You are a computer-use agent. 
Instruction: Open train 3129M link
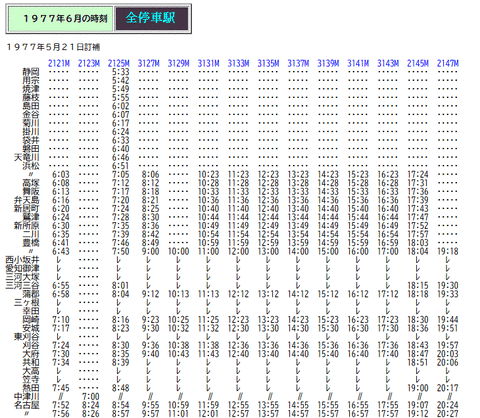pyautogui.click(x=179, y=63)
